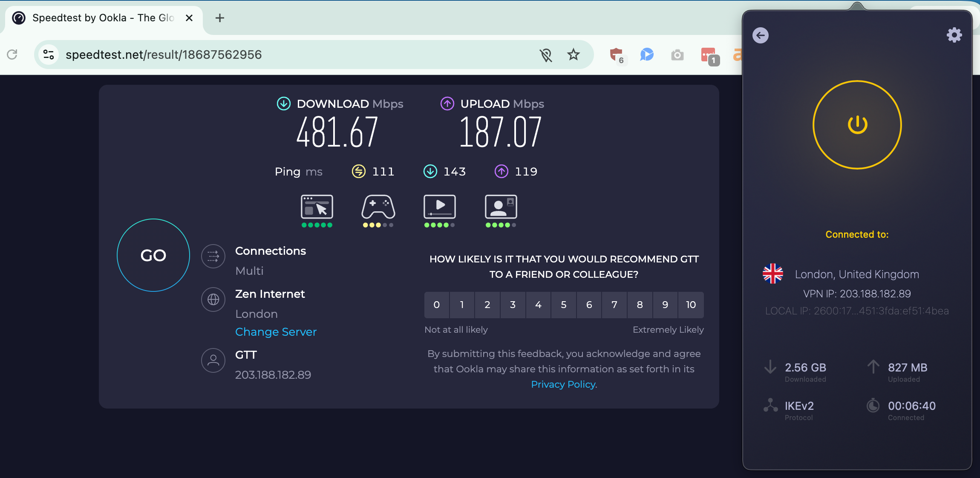This screenshot has height=478, width=980.
Task: Open the Privacy Policy link
Action: click(x=563, y=384)
